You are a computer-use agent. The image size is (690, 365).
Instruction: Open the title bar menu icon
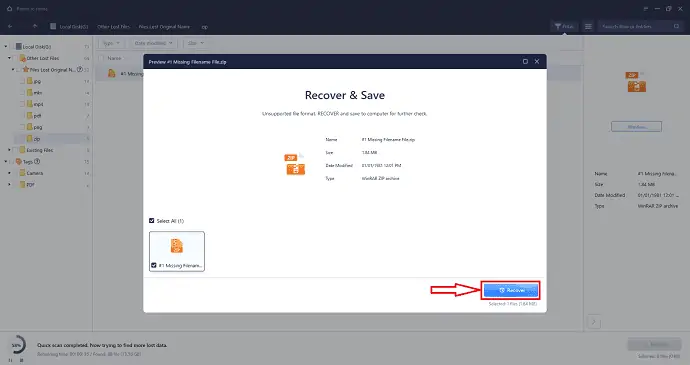point(646,8)
